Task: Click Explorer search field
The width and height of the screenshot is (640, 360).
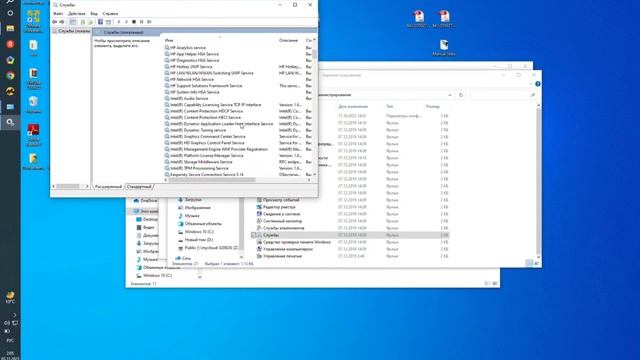Action: coord(502,95)
